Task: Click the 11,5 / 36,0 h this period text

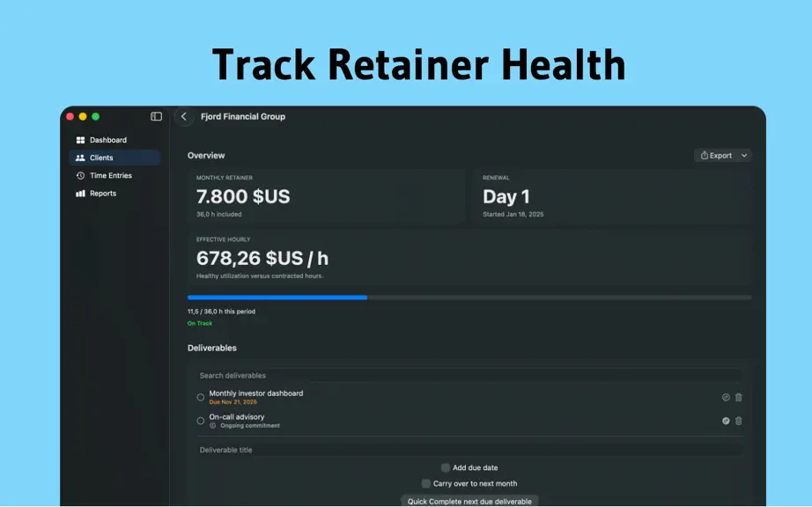Action: pyautogui.click(x=221, y=312)
